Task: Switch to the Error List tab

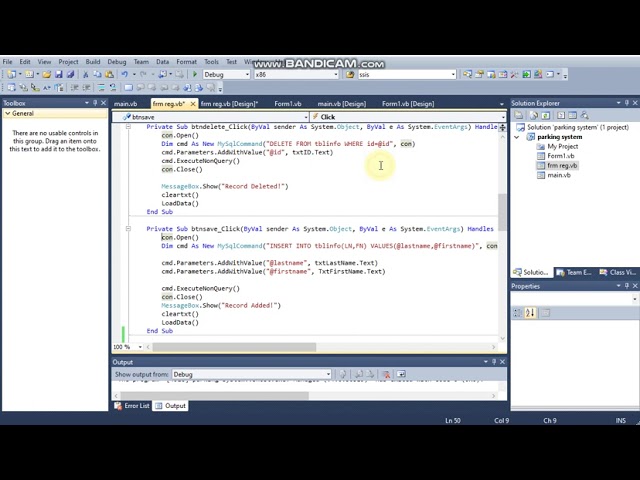Action: (132, 406)
